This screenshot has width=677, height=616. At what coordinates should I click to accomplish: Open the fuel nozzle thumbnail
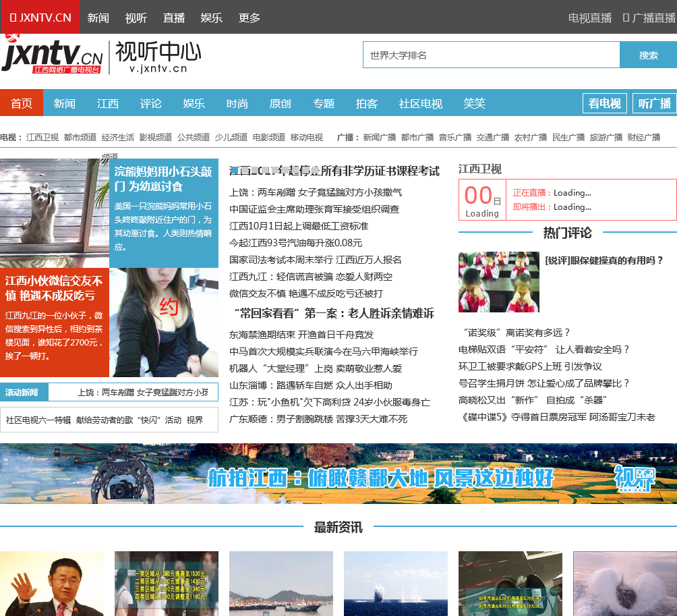(x=510, y=584)
